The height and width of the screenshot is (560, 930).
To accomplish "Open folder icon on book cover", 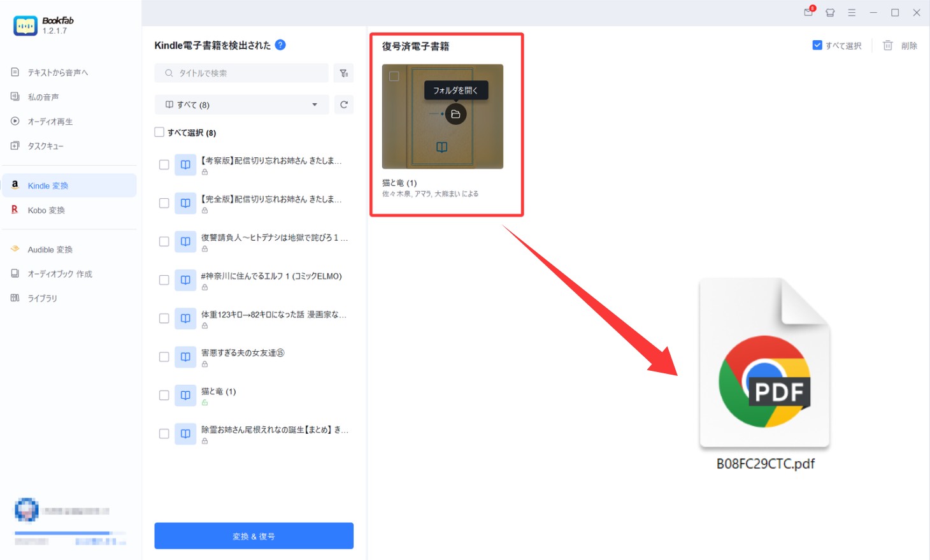I will (x=455, y=115).
